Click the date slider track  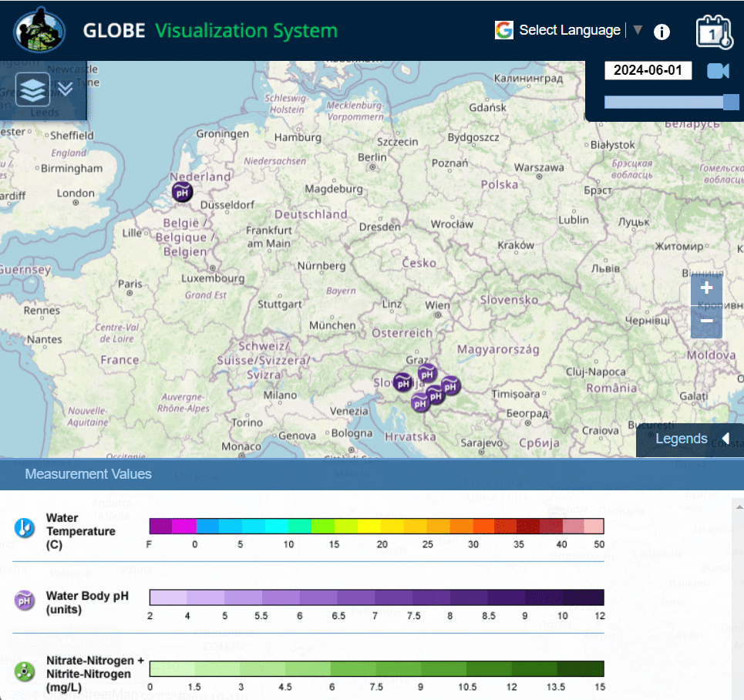point(663,102)
